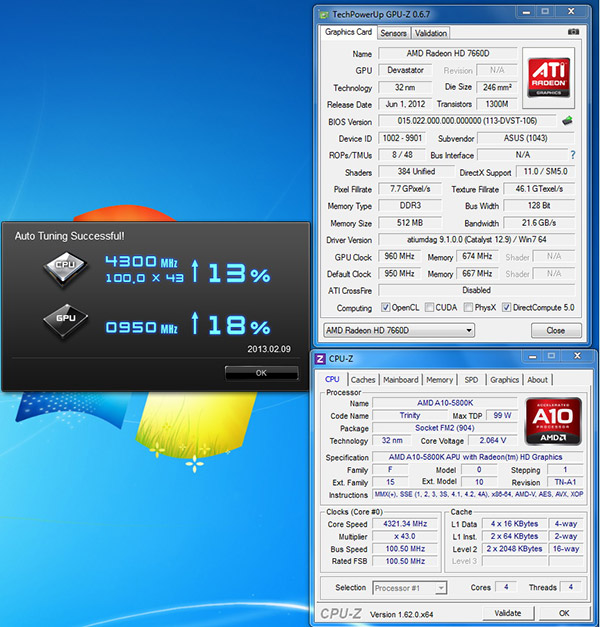Click the ATI Radeon logo in GPU-Z

pos(548,78)
